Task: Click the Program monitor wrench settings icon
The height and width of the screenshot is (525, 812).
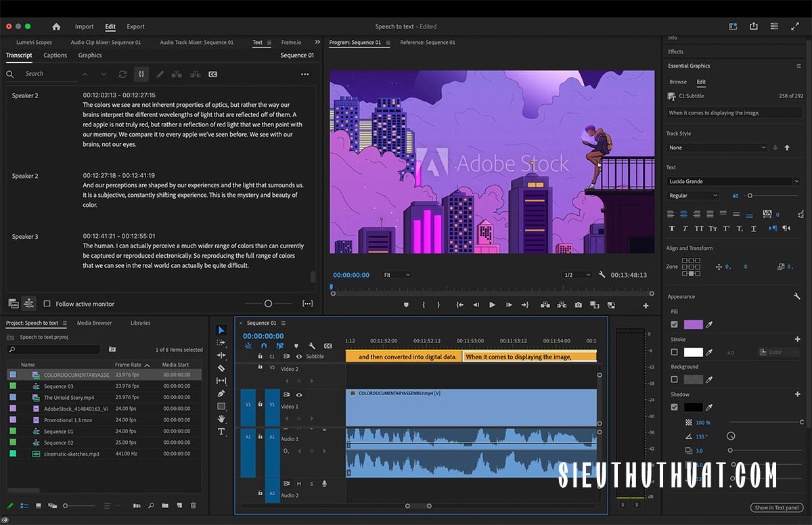Action: (602, 275)
